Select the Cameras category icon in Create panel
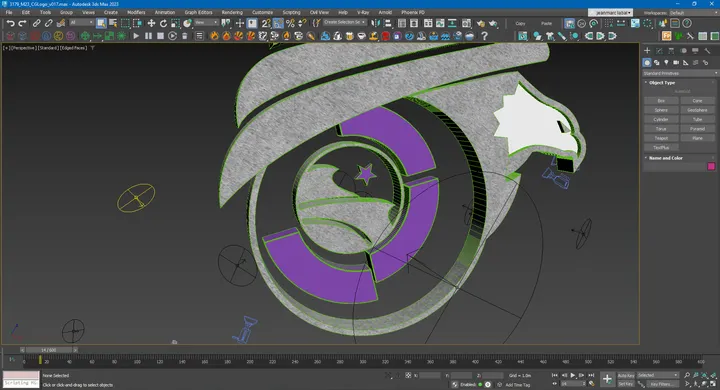Screen dimensions: 720x390 676,62
